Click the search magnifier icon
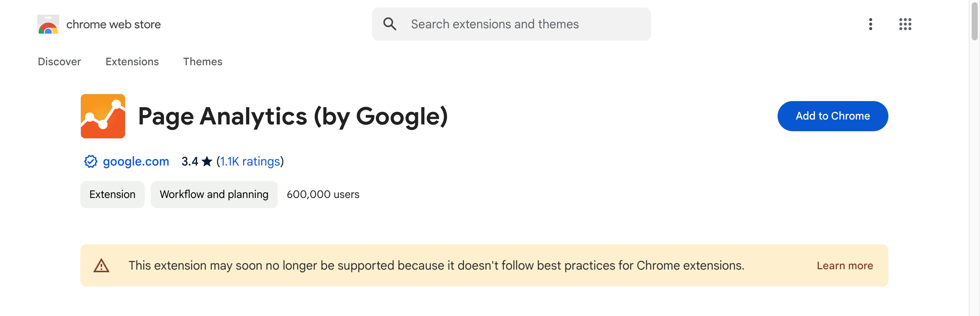Viewport: 980px width, 316px height. 390,24
